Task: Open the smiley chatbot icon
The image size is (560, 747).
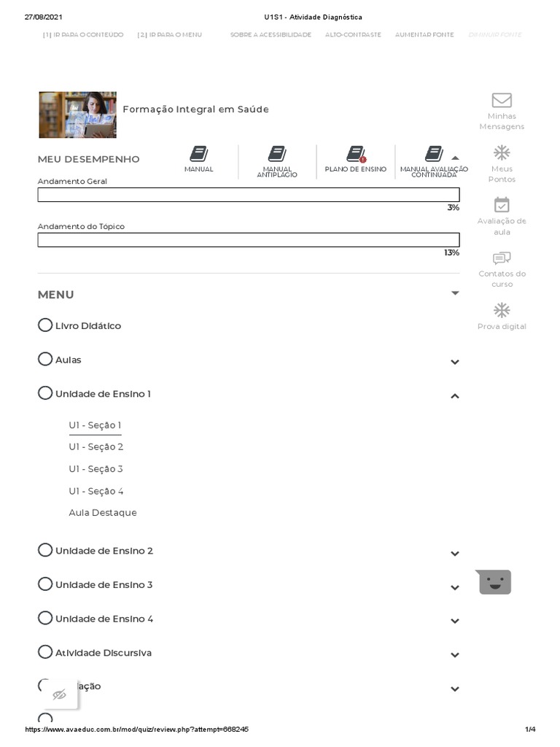Action: [x=494, y=581]
